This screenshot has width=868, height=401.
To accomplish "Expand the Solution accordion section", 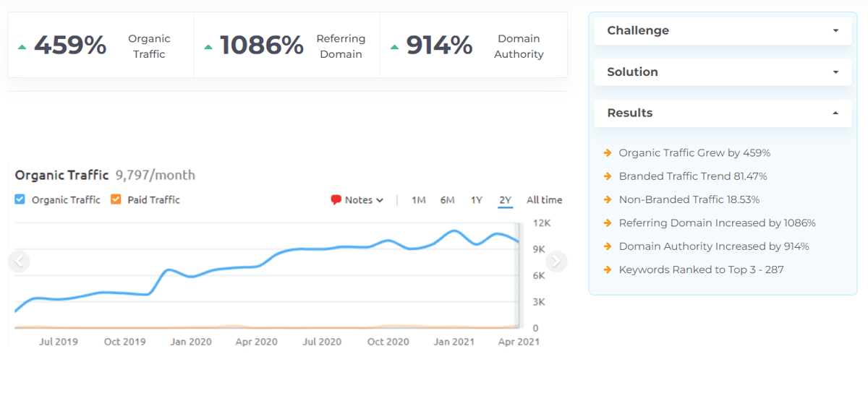I will pyautogui.click(x=722, y=72).
